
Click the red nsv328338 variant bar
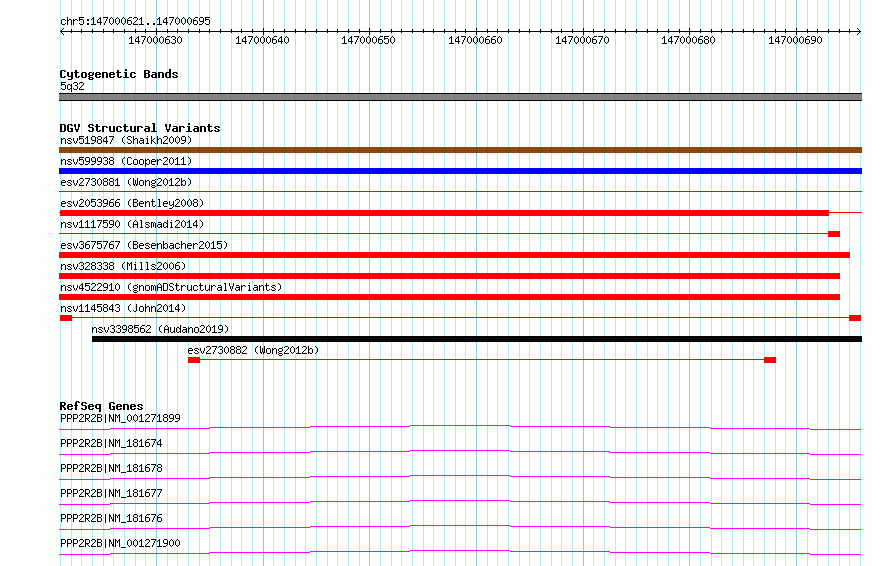(450, 276)
